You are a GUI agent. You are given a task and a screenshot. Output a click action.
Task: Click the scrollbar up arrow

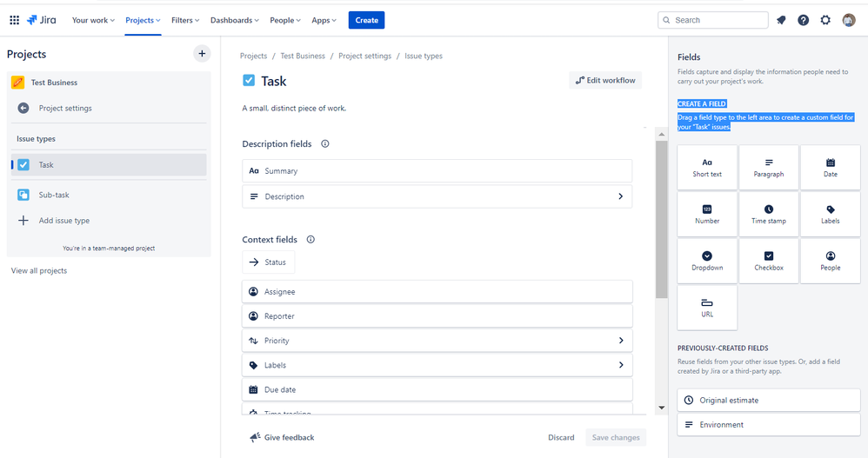(662, 134)
